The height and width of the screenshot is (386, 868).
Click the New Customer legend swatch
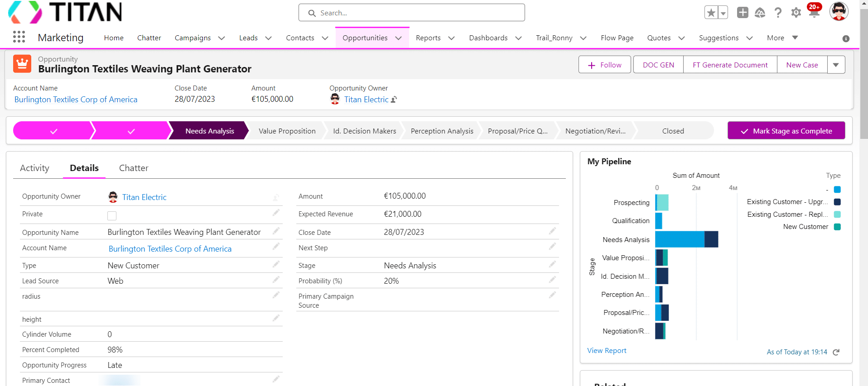point(837,227)
